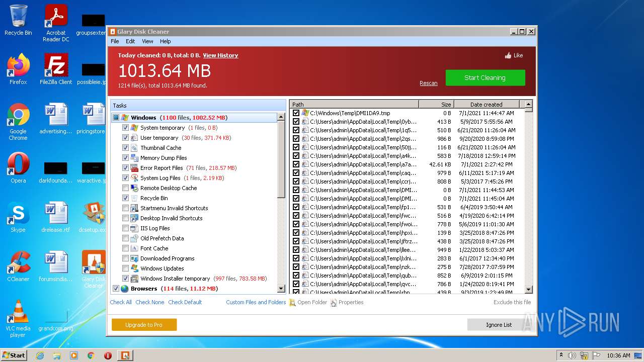Screen dimensions: 644x362
Task: Click the Properties icon
Action: click(334, 303)
